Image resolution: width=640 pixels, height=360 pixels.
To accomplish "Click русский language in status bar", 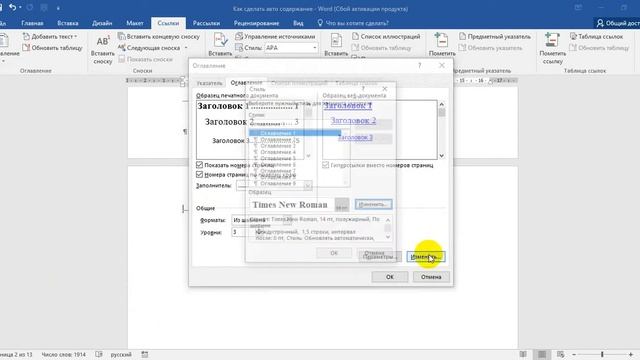I will (x=121, y=354).
